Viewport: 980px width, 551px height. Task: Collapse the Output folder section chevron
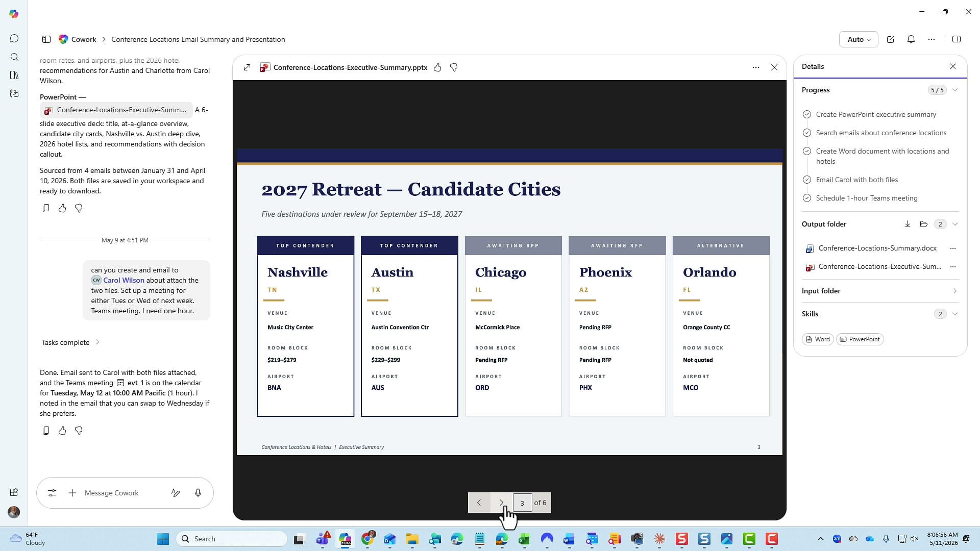[955, 224]
